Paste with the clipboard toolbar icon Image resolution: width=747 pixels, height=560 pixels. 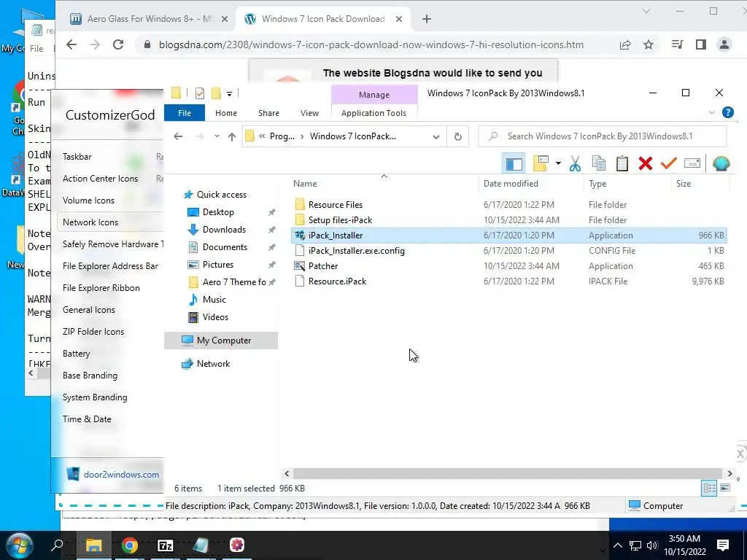tap(622, 163)
